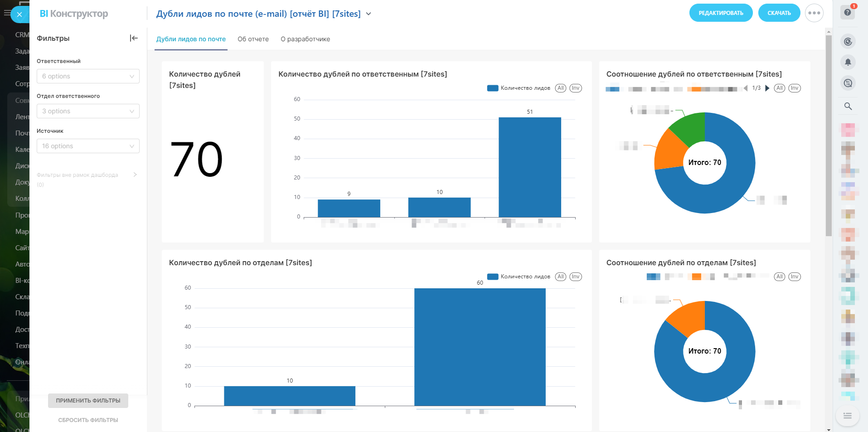Open the Отдел ответственного filter dropdown
The height and width of the screenshot is (432, 868).
point(88,111)
